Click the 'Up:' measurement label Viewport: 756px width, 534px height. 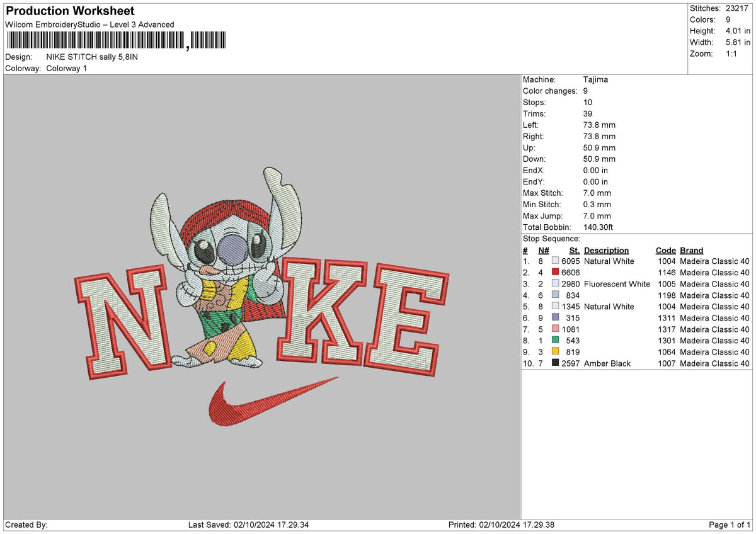529,148
